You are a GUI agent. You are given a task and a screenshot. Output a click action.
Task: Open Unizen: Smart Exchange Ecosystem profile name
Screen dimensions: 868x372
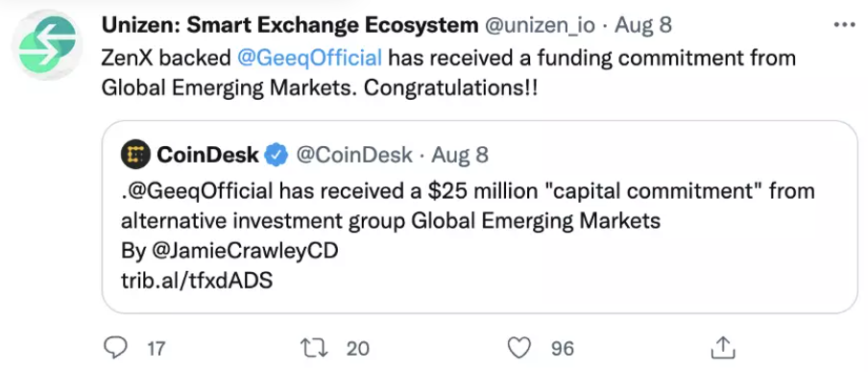click(290, 25)
